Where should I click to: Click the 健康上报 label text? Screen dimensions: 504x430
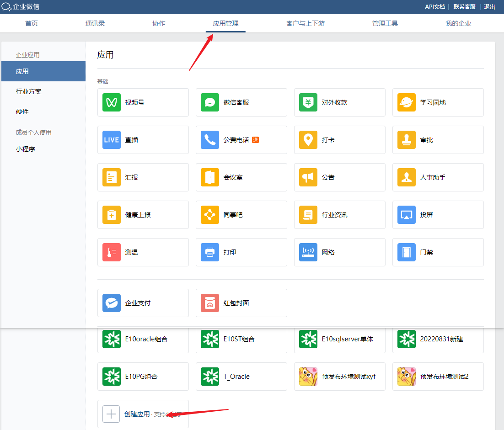pos(138,215)
